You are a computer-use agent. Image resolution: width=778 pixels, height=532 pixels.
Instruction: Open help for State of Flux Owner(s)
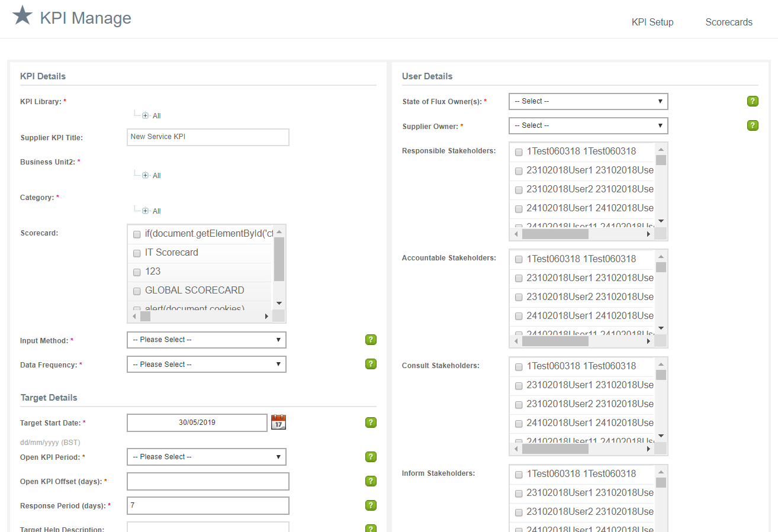[x=753, y=101]
